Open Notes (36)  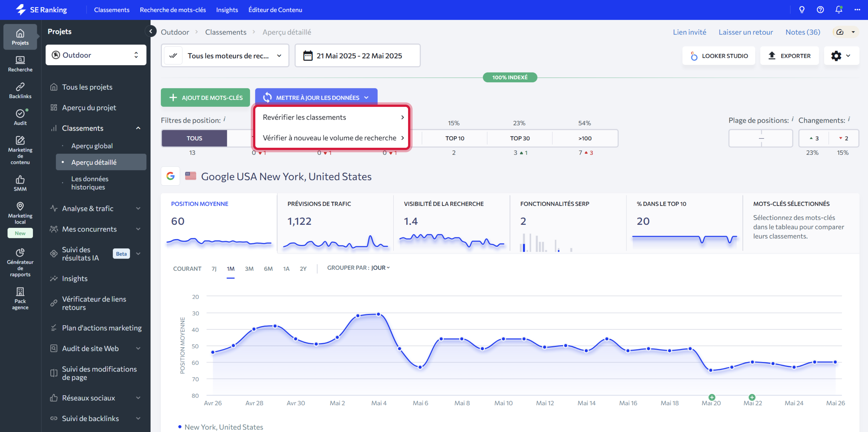[x=803, y=32]
